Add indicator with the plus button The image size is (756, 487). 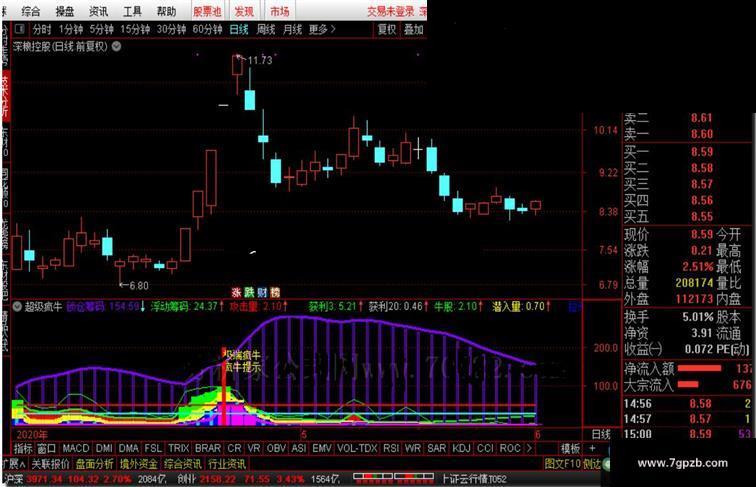tap(592, 448)
